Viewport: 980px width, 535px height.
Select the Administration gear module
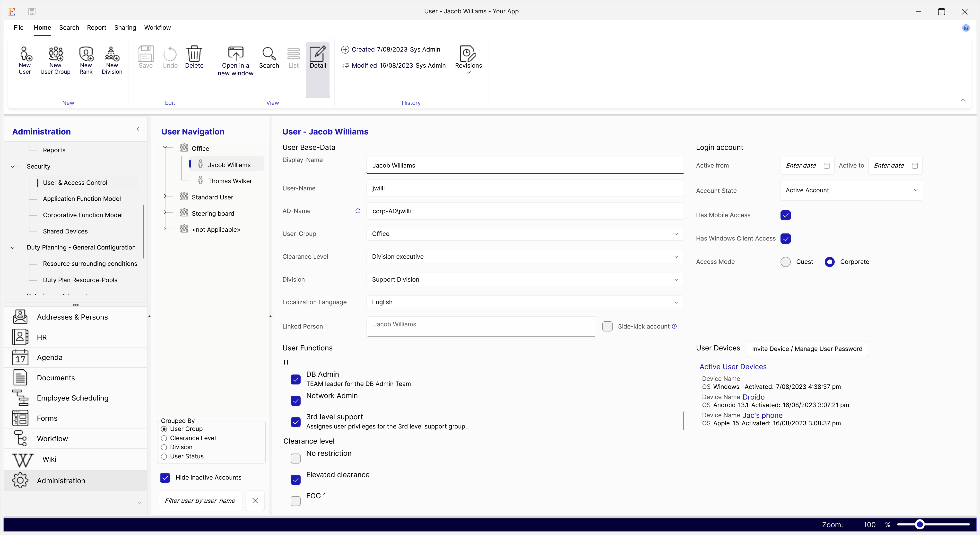click(76, 481)
